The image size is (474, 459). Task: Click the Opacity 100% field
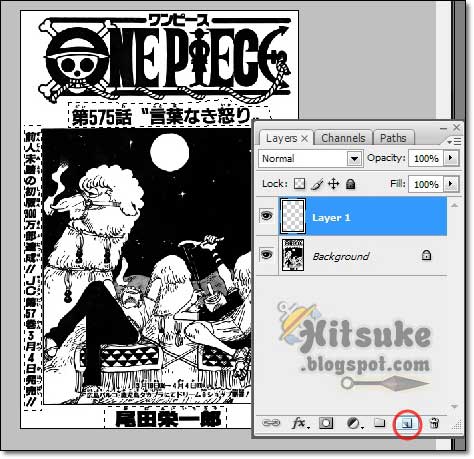426,158
